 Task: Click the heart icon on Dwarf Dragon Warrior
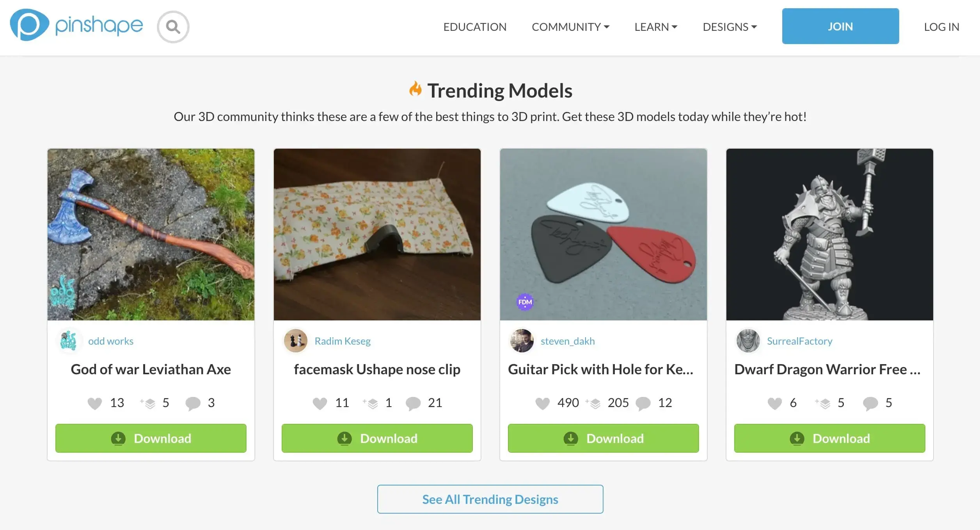point(774,403)
